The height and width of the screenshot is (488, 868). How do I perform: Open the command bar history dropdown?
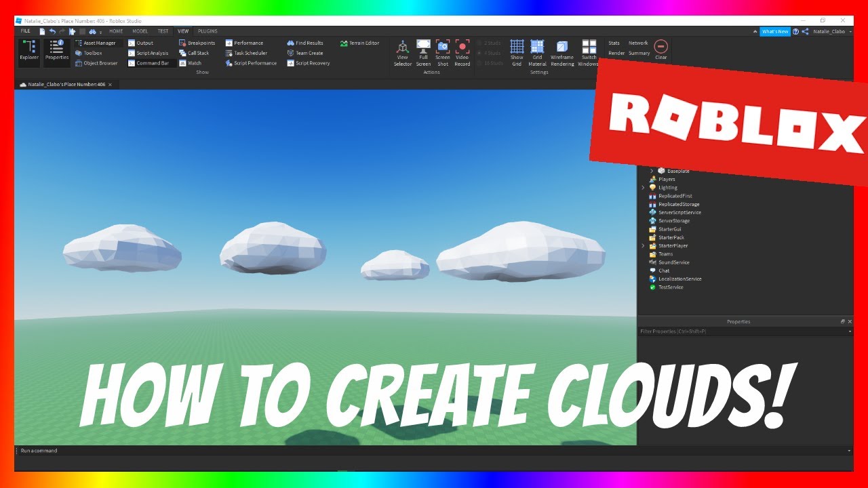pos(849,451)
